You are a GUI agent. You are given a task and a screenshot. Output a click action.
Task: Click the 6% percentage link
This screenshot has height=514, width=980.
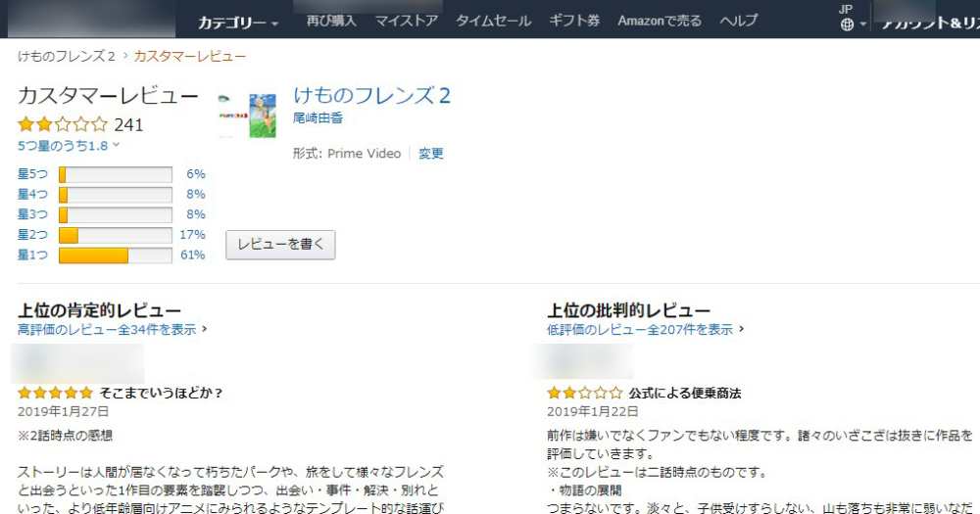(196, 174)
